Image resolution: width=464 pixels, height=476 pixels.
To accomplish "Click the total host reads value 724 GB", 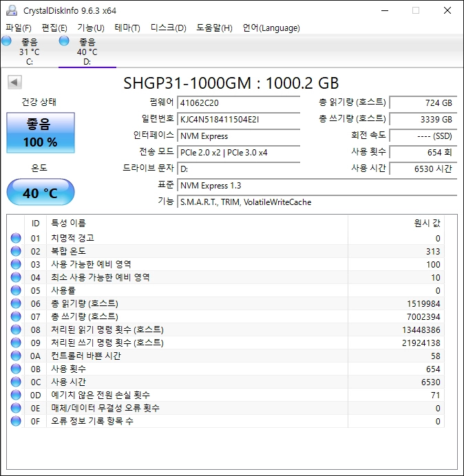I will coord(423,103).
